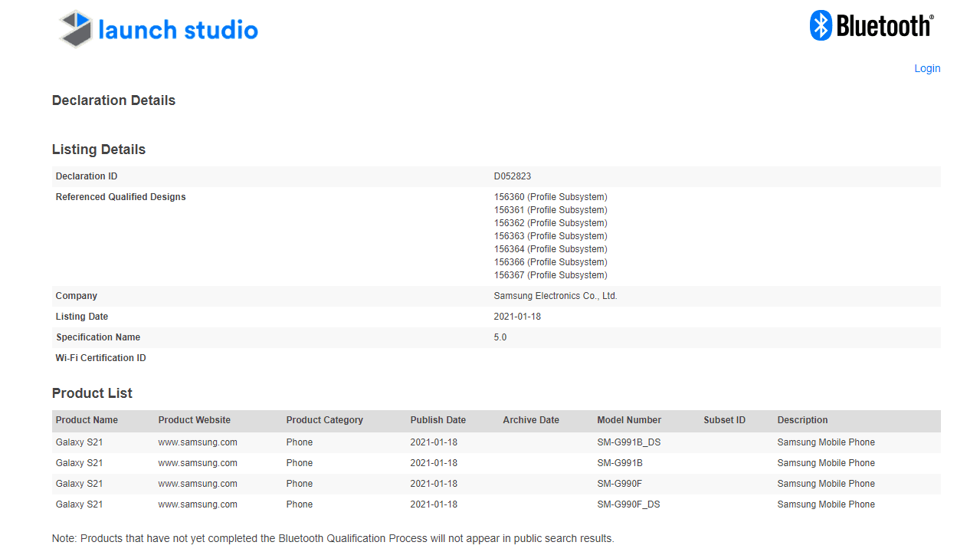Click the Model Number column header

pos(629,420)
